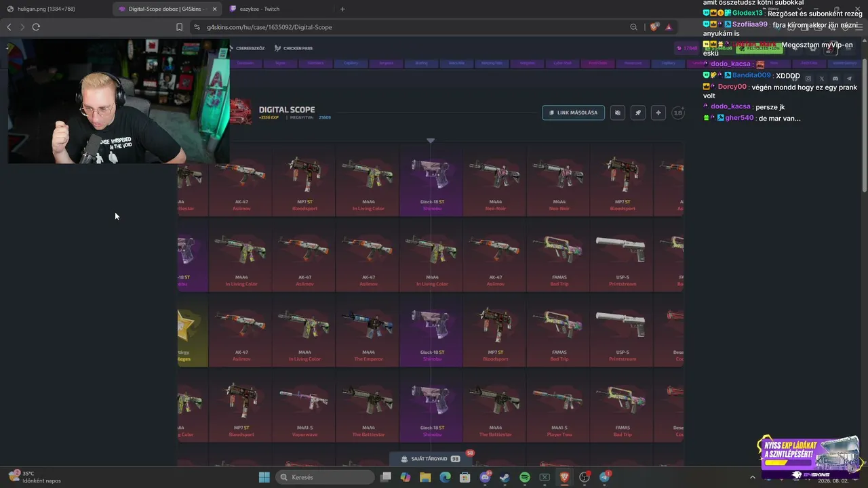Viewport: 868px width, 488px height.
Task: Click chat username Glodex13
Action: pos(747,14)
